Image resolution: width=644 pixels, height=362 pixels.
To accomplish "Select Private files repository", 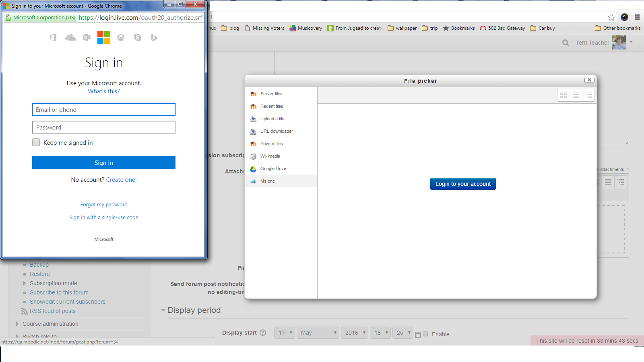I will (x=281, y=144).
